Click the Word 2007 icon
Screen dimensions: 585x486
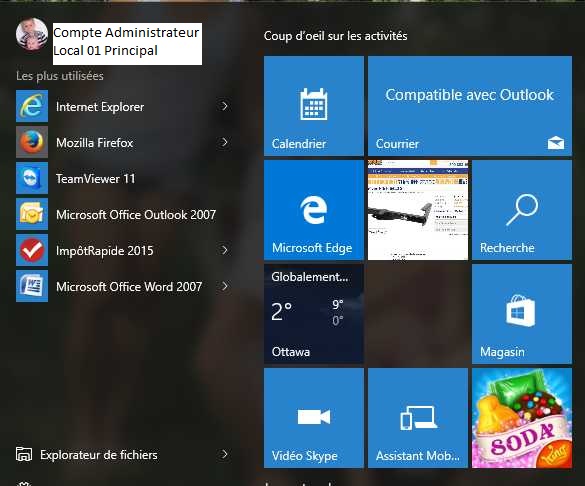click(32, 286)
